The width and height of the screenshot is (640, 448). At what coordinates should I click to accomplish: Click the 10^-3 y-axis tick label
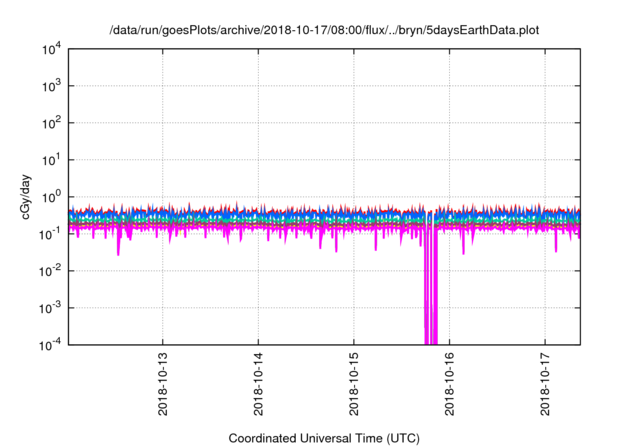point(50,308)
